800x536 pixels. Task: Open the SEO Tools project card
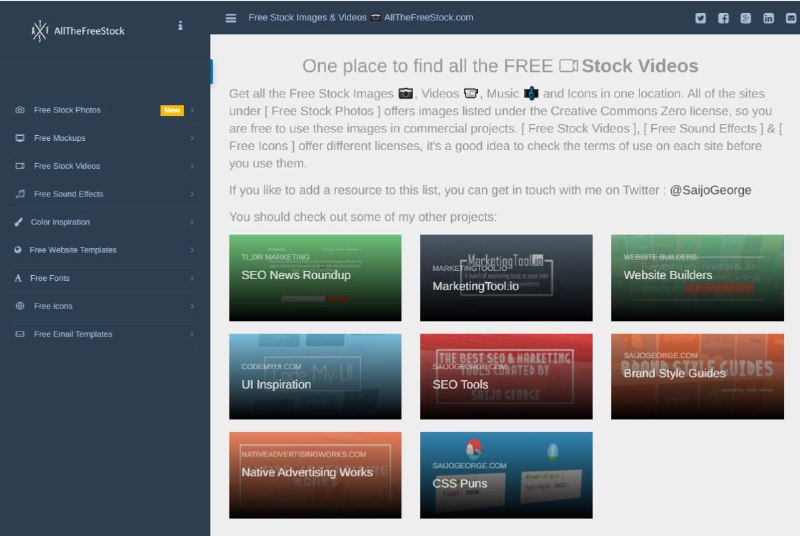[x=506, y=377]
